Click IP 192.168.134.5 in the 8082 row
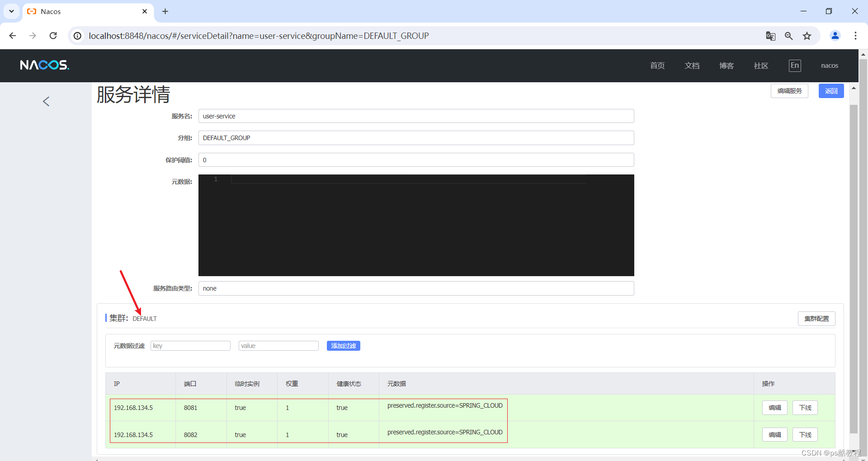This screenshot has width=868, height=461. (x=133, y=435)
